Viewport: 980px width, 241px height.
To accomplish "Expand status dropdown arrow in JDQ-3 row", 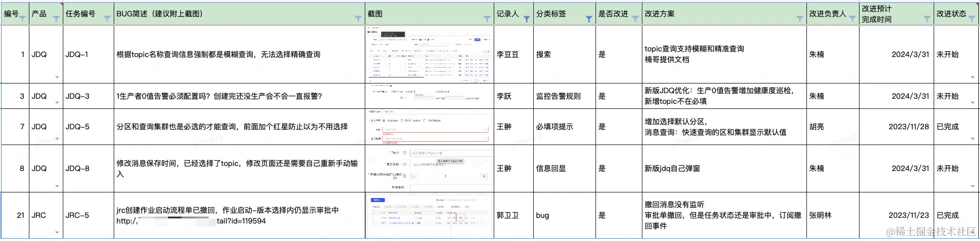I will [x=973, y=103].
